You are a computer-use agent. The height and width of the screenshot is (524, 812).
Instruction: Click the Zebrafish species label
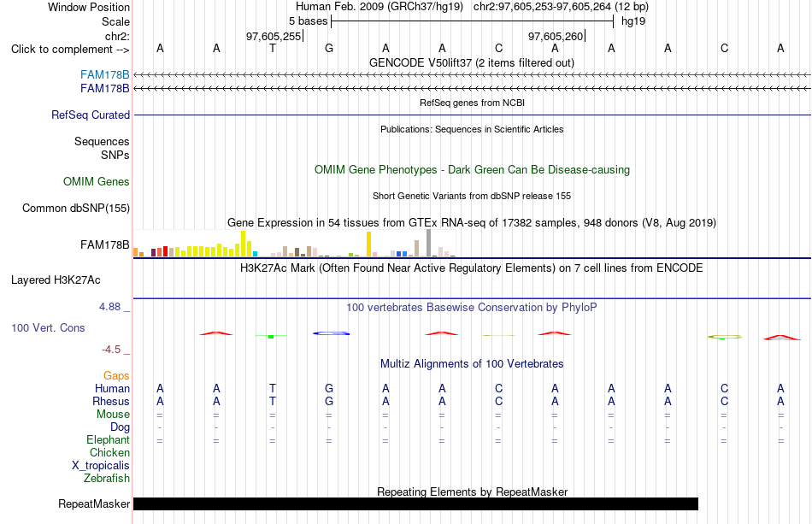[107, 479]
